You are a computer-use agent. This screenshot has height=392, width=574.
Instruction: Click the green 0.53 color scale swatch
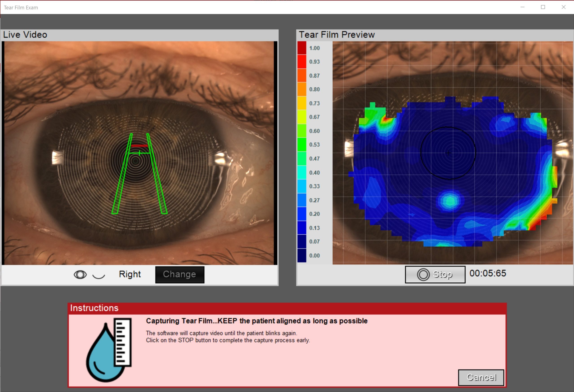(302, 145)
